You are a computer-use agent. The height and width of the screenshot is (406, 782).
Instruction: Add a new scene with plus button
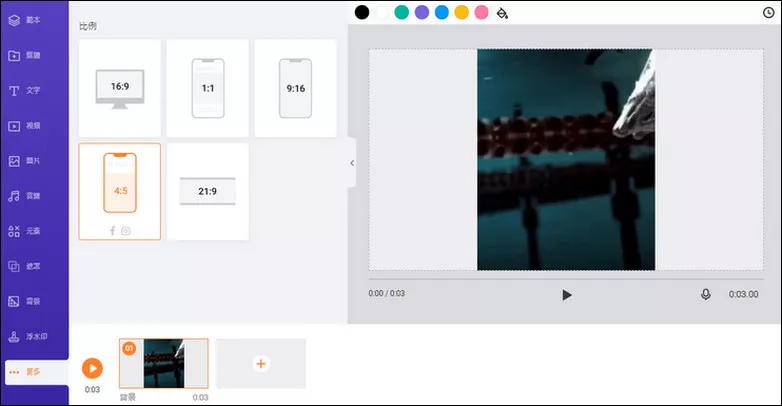[261, 364]
